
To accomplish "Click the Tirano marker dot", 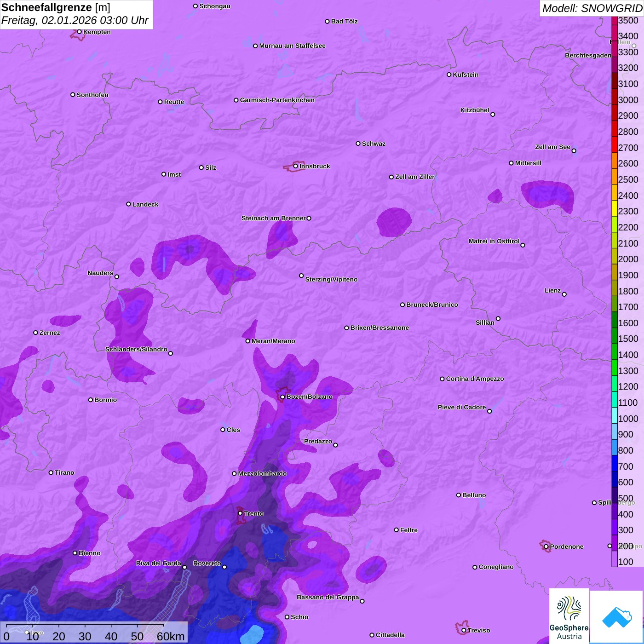I will 51,472.
